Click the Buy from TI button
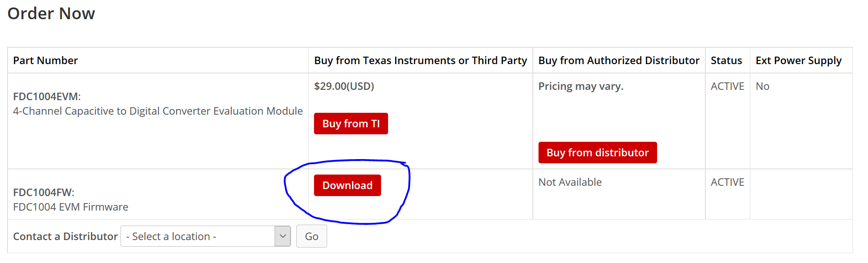This screenshot has width=868, height=263. [x=351, y=124]
